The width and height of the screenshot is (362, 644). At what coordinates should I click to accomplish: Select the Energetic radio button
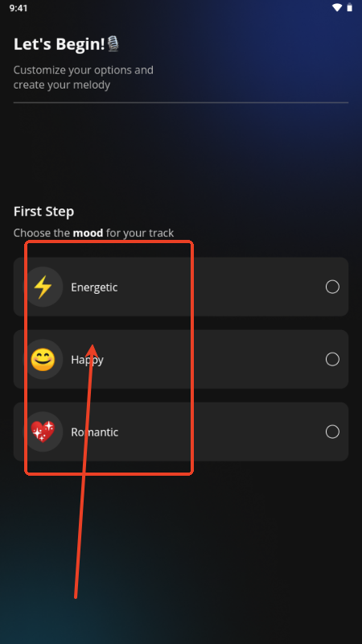point(332,287)
